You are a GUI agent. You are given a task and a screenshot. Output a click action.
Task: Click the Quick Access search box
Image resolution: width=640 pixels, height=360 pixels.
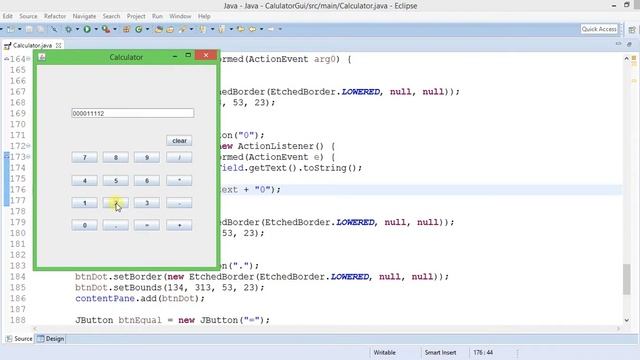coord(599,29)
